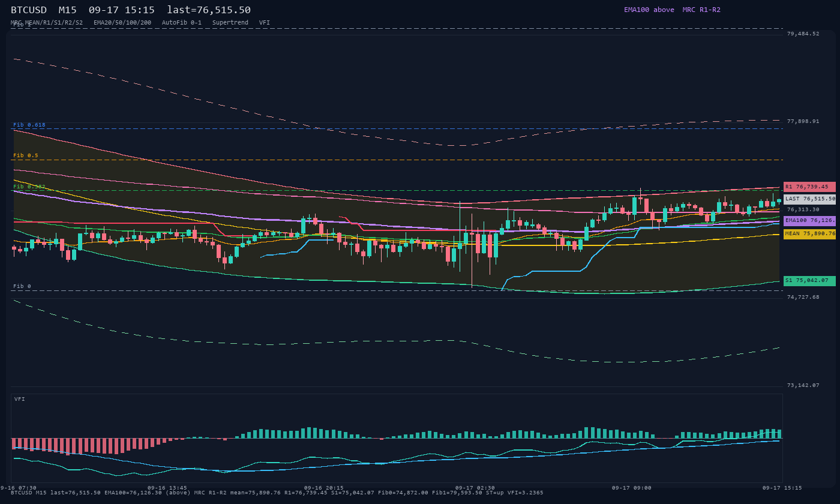
Task: Select the EMA20/50/100/200 indicator label
Action: tap(122, 23)
